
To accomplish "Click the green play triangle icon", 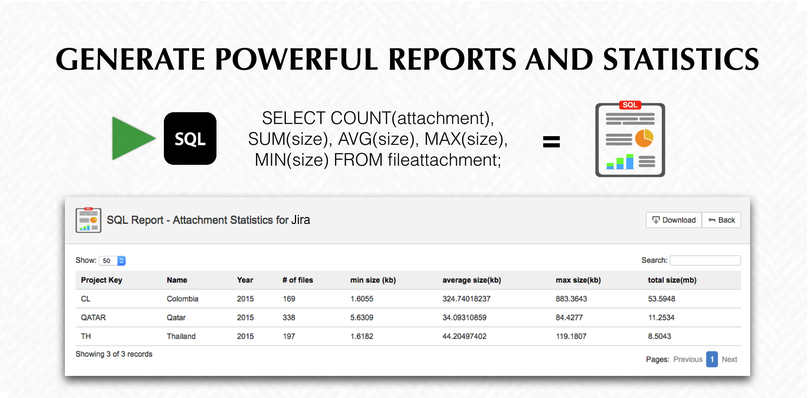I will click(x=133, y=138).
